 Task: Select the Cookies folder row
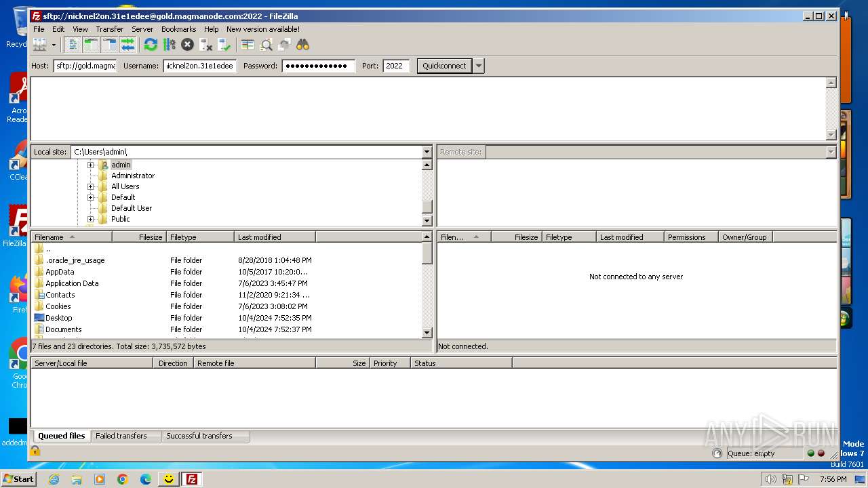click(x=226, y=306)
